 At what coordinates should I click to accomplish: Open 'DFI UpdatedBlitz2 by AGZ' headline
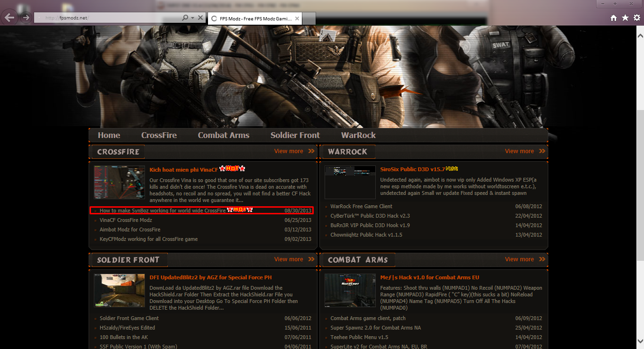tap(210, 277)
